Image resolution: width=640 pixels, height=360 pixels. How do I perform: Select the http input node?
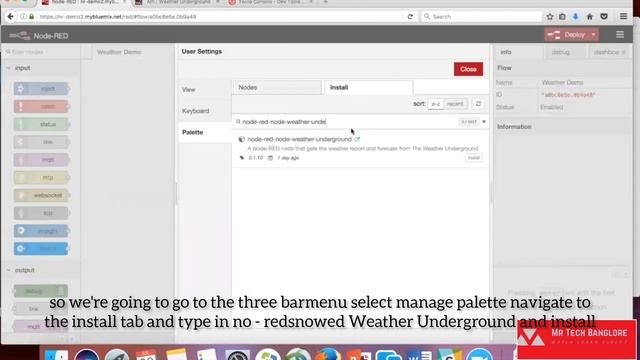pos(41,178)
